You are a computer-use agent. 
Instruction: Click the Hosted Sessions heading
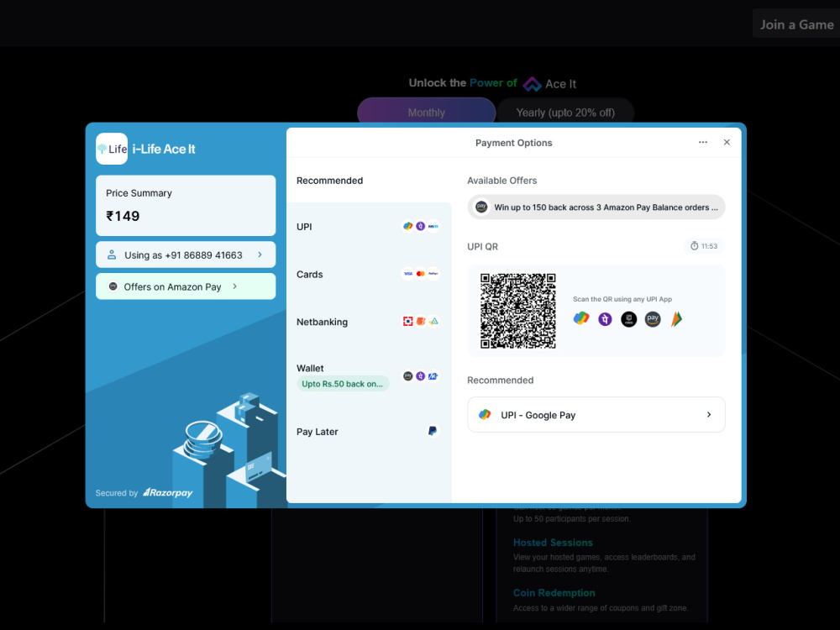tap(553, 543)
